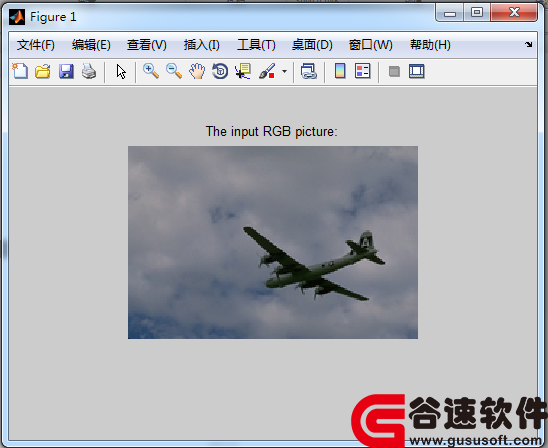Save the figure using the floppy icon
The height and width of the screenshot is (448, 548).
(x=66, y=71)
